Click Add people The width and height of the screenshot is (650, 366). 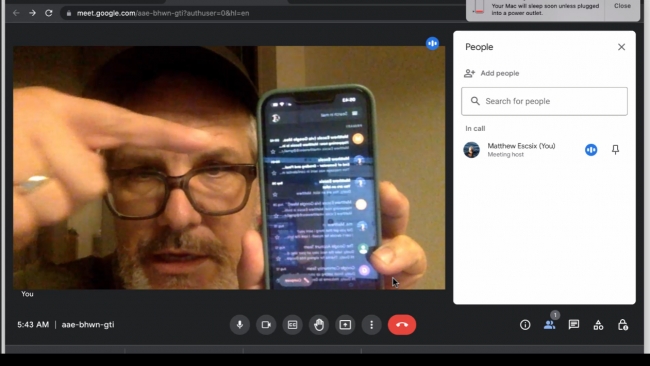pos(492,73)
